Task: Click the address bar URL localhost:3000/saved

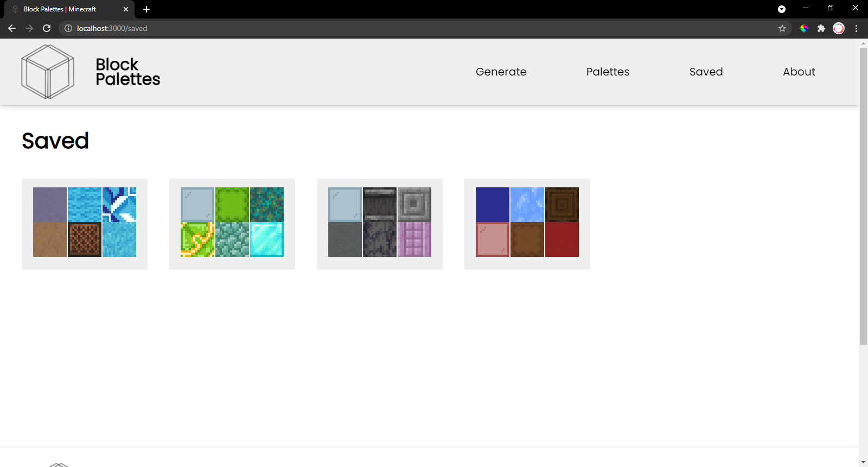Action: [112, 28]
